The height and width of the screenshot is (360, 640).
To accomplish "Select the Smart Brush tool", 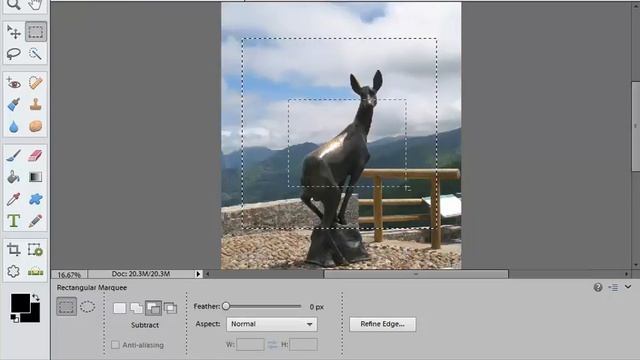I will (13, 104).
